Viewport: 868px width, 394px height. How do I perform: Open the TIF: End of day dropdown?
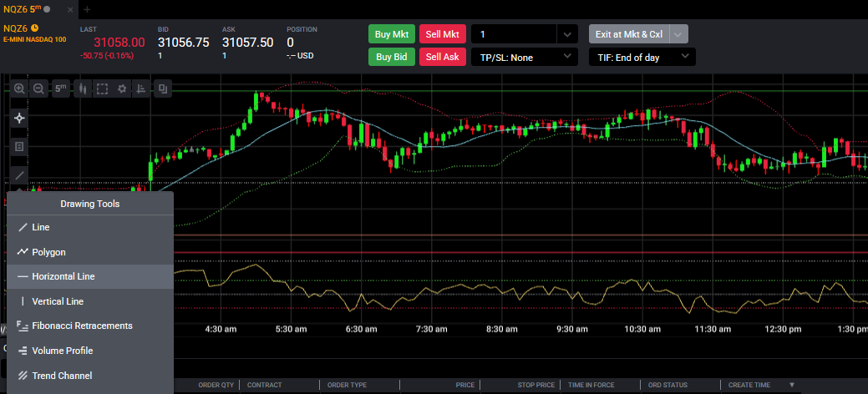pyautogui.click(x=642, y=57)
